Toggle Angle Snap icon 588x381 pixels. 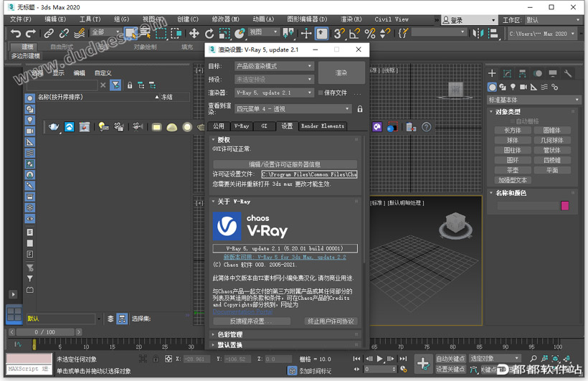pyautogui.click(x=354, y=34)
